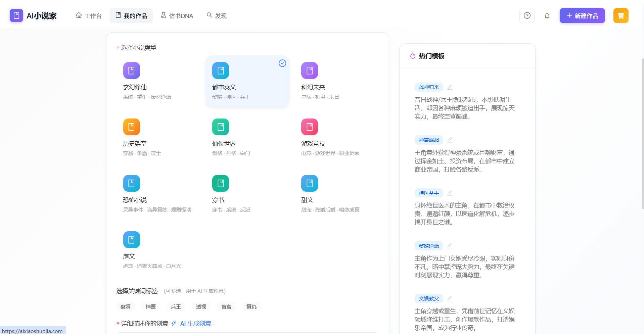
Task: Click the AI小说家 logo icon
Action: 16,16
